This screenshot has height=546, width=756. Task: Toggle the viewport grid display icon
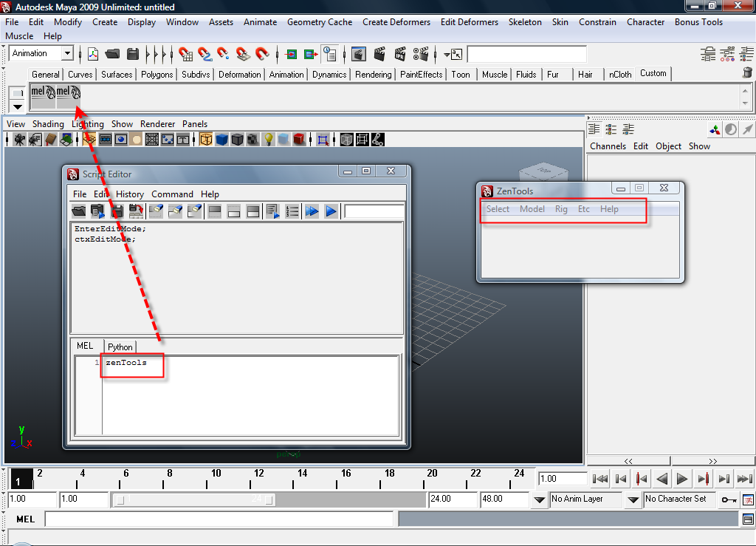[x=89, y=140]
